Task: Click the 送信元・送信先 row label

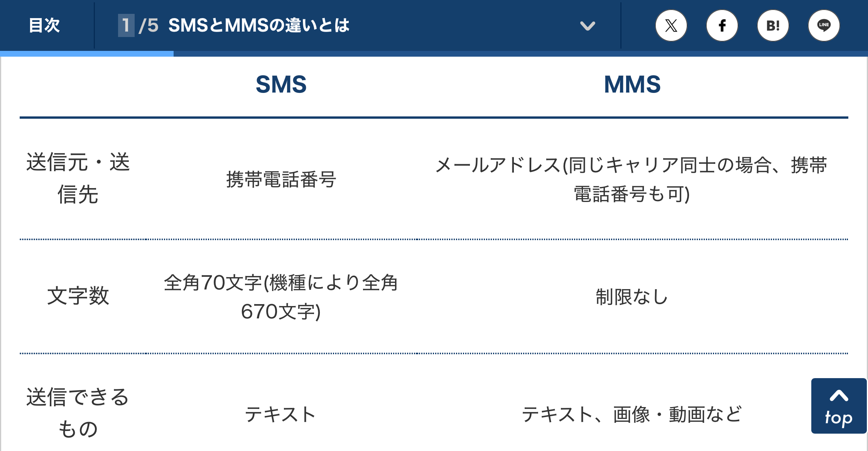Action: pyautogui.click(x=78, y=178)
